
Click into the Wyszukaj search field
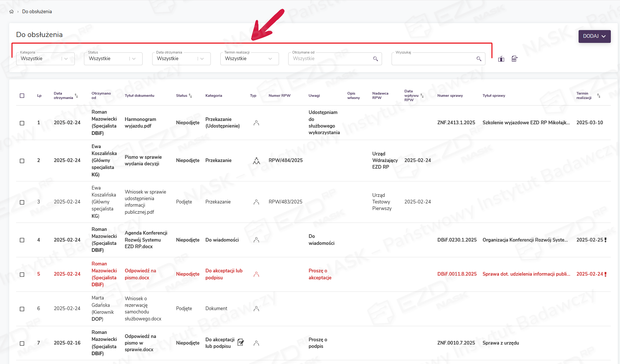tap(433, 59)
